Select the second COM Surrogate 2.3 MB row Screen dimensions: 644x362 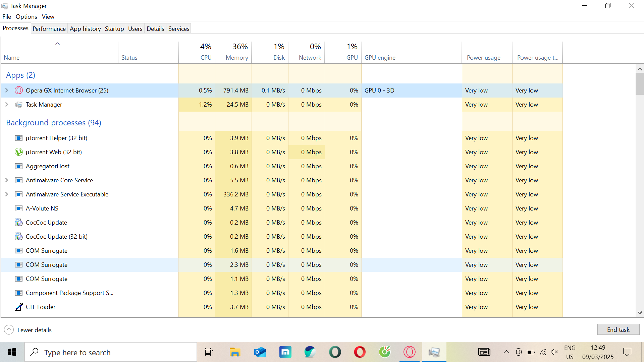coord(281,265)
